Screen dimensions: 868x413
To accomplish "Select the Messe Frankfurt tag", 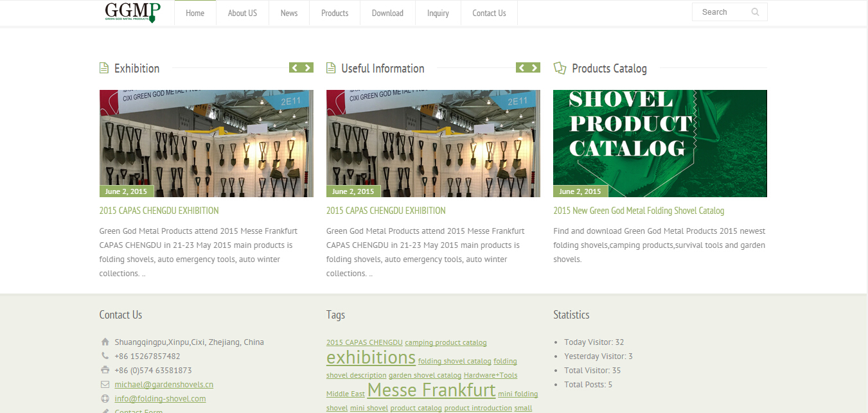I will 431,390.
